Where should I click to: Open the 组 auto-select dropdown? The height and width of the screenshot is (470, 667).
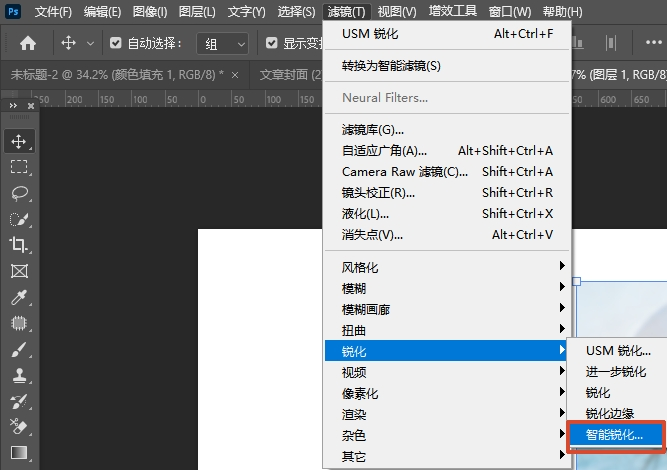pyautogui.click(x=222, y=43)
